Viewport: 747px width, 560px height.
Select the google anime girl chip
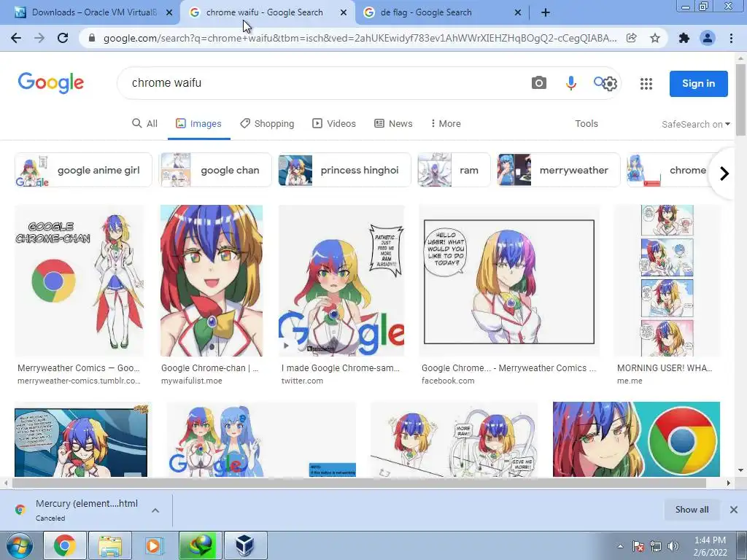83,170
